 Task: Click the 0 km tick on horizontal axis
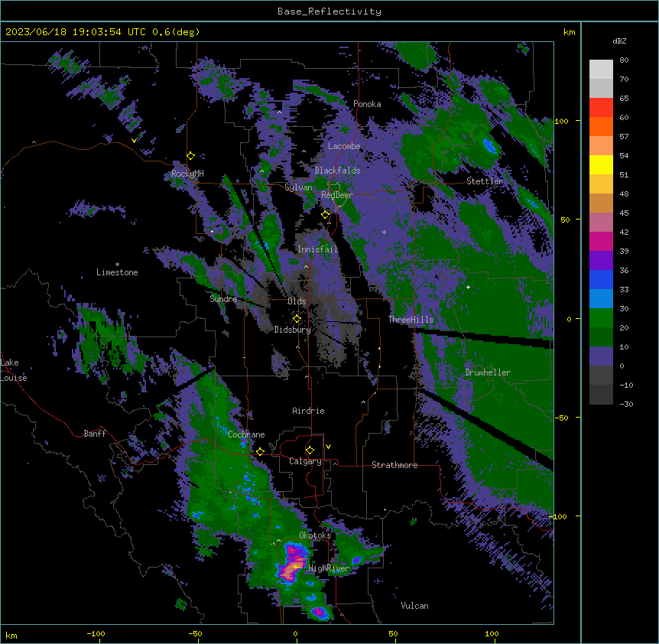click(295, 634)
